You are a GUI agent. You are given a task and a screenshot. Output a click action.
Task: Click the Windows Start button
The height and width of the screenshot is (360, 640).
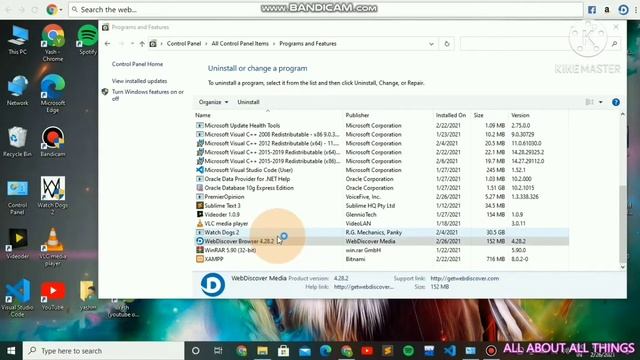pos(11,351)
